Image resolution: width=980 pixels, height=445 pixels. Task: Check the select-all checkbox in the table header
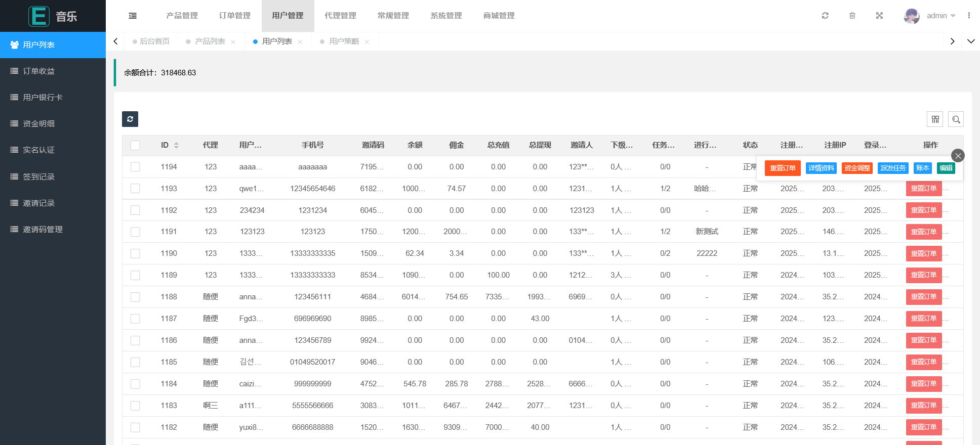click(135, 145)
